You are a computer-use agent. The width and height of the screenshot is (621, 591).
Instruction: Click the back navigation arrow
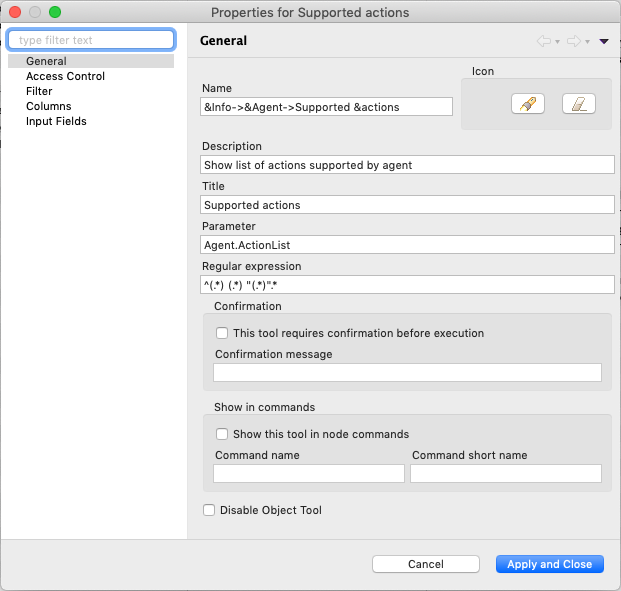click(544, 41)
